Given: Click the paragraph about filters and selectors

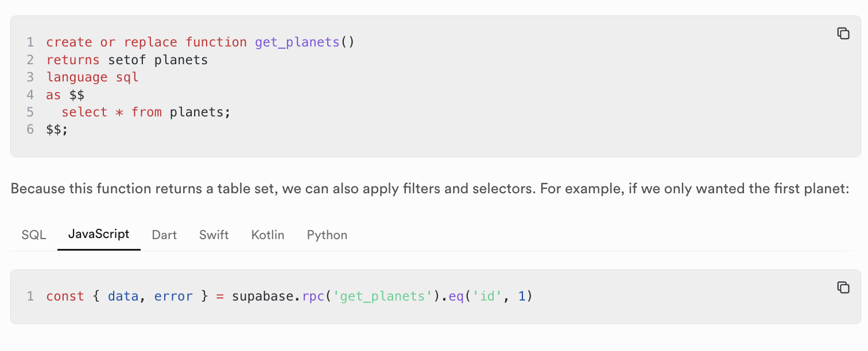Looking at the screenshot, I should pyautogui.click(x=429, y=189).
